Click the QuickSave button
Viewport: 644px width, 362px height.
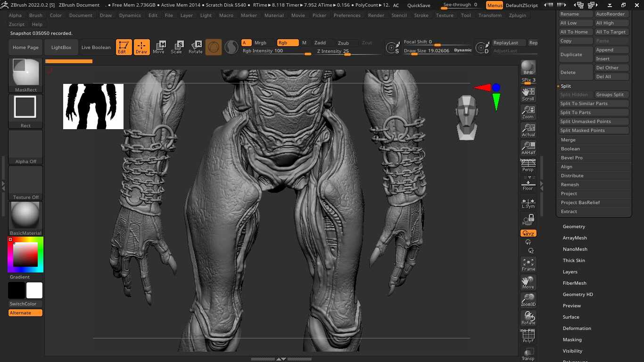419,5
